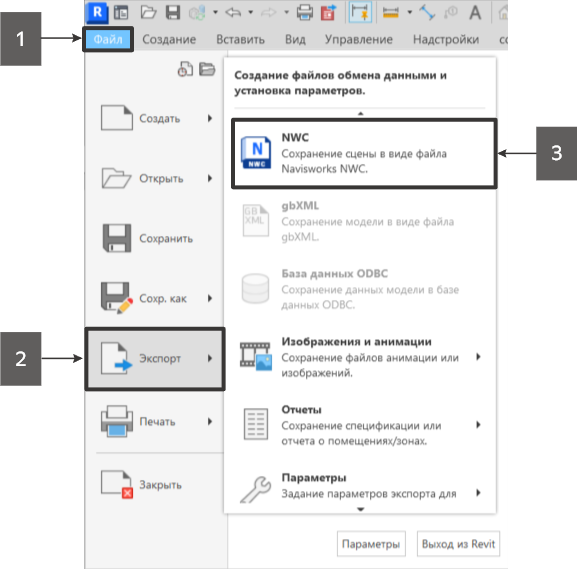Expand the Отчеты export submenu arrow
The width and height of the screenshot is (577, 569).
pos(478,424)
